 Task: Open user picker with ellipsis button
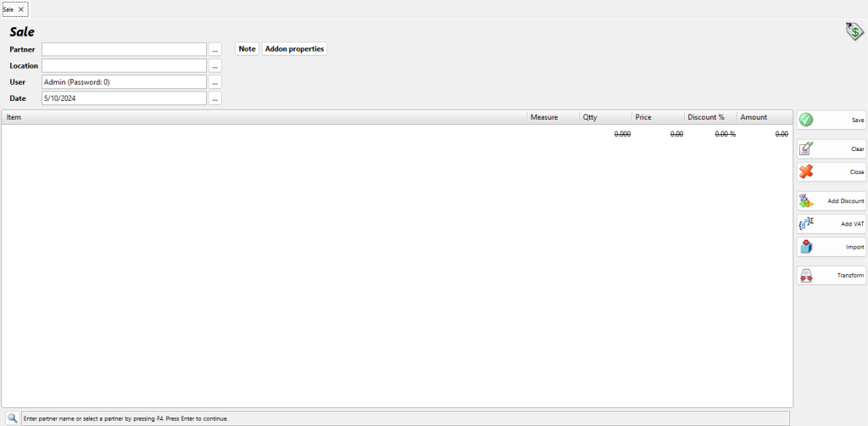tap(215, 82)
